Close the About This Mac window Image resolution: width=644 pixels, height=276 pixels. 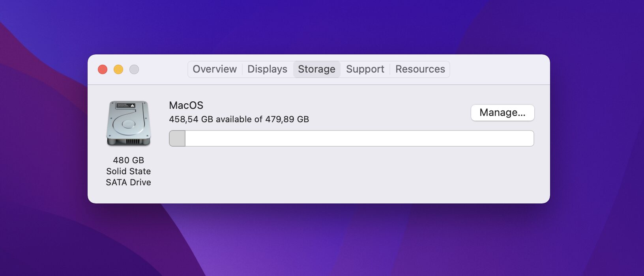click(103, 69)
